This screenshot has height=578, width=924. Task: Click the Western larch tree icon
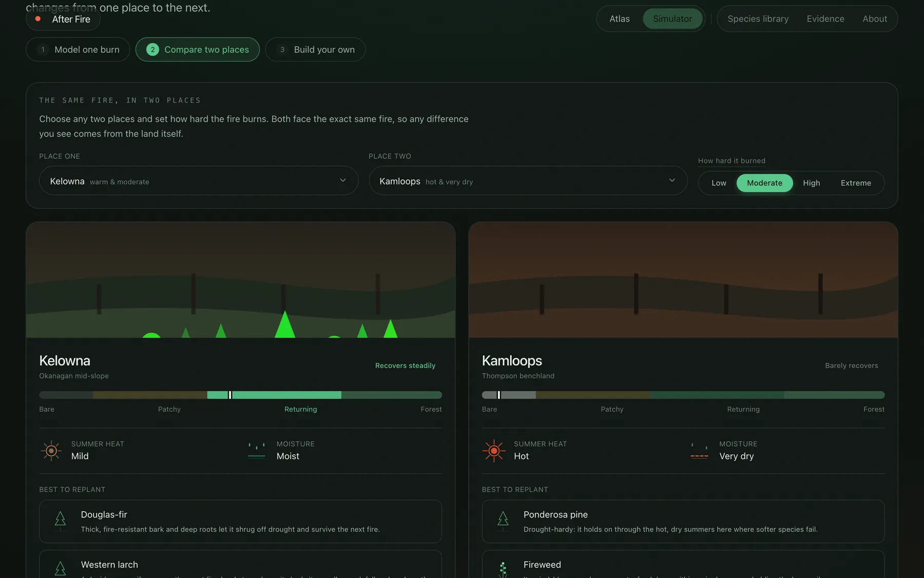[60, 569]
